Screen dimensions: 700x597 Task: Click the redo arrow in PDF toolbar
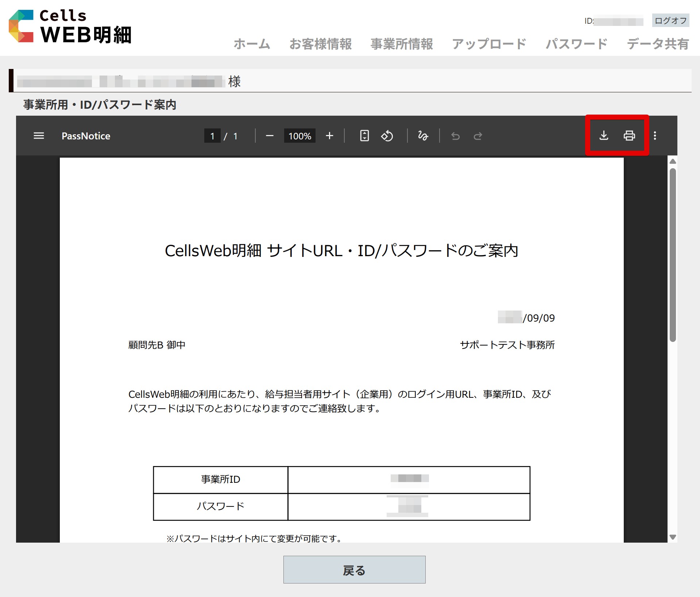click(x=478, y=136)
